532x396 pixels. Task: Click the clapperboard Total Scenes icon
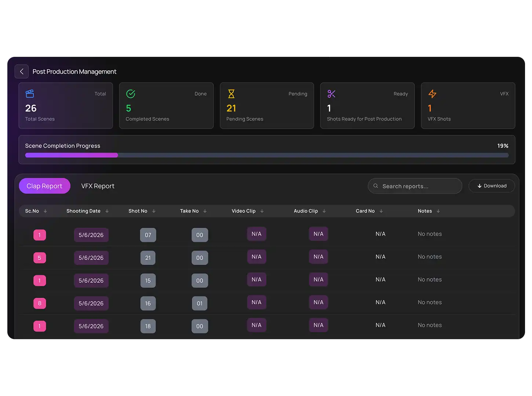pyautogui.click(x=30, y=94)
